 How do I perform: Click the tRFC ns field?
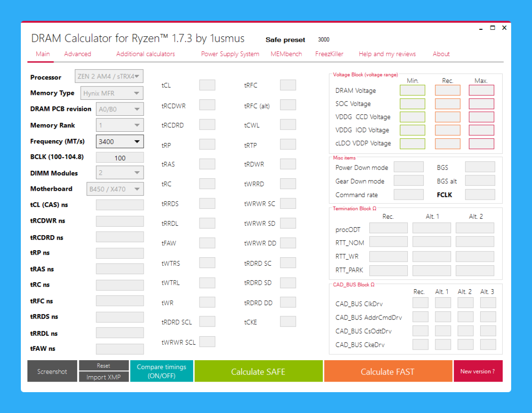pos(120,301)
